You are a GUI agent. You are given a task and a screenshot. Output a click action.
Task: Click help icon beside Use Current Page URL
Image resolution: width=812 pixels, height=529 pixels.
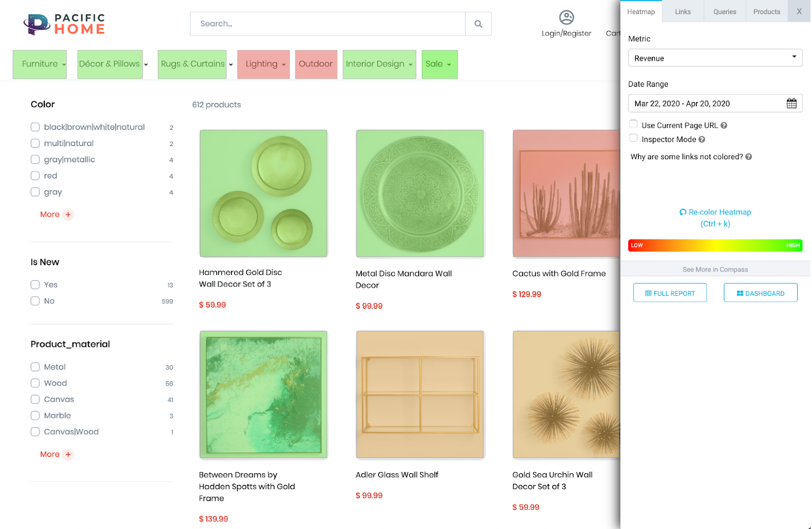click(724, 125)
